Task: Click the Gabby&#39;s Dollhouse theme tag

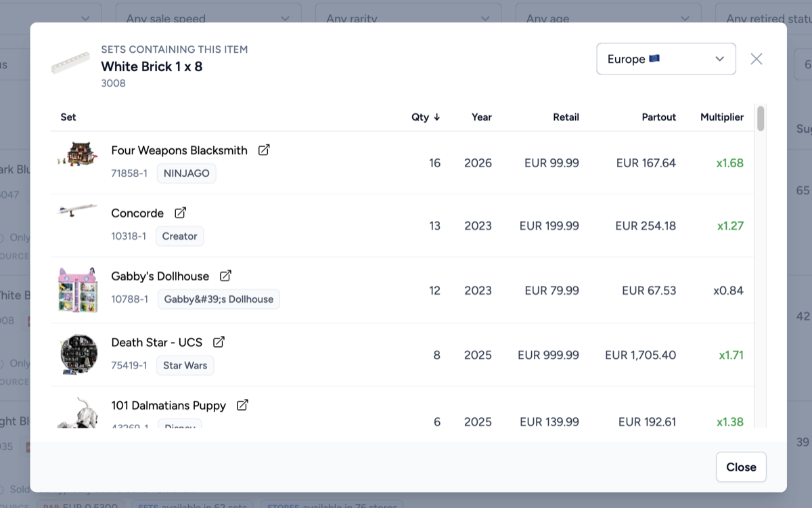Action: point(219,299)
